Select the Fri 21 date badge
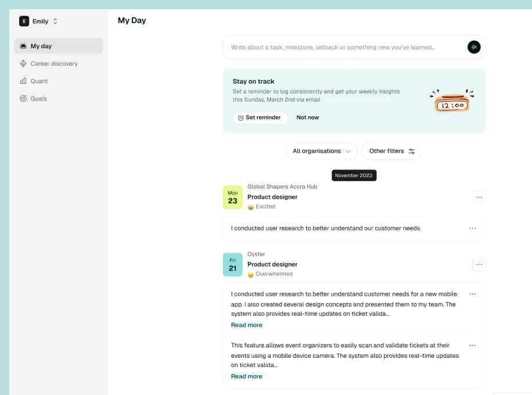The image size is (532, 395). 233,265
